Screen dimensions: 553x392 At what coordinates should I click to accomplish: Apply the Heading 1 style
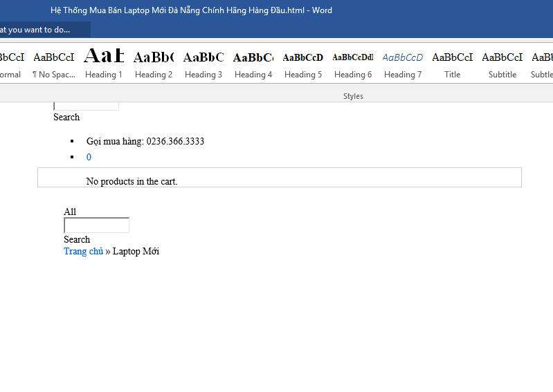104,64
